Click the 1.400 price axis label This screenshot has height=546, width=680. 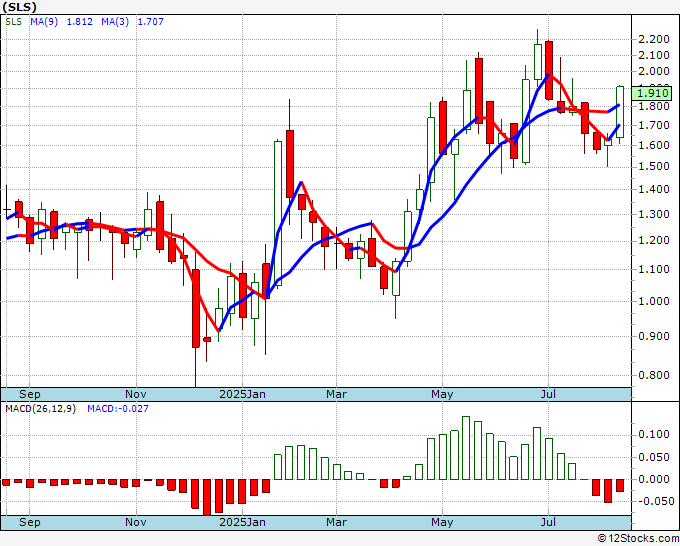pyautogui.click(x=654, y=189)
